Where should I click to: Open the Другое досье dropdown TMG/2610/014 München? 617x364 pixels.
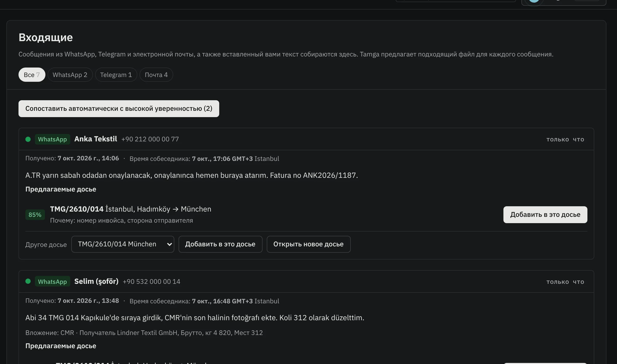point(123,244)
